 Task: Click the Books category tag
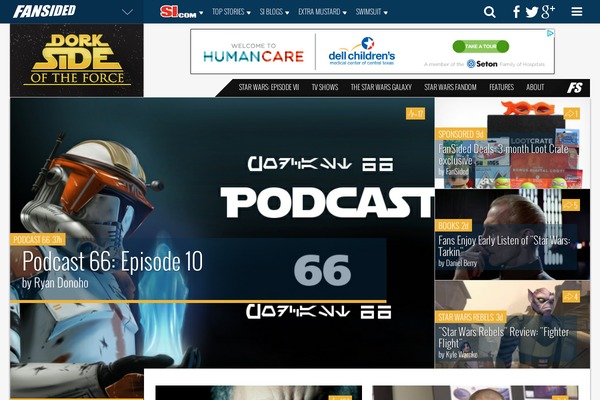(x=453, y=225)
